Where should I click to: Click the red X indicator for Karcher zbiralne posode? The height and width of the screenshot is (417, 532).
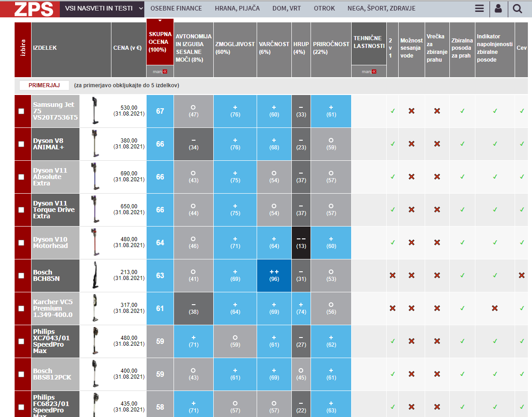coord(495,308)
